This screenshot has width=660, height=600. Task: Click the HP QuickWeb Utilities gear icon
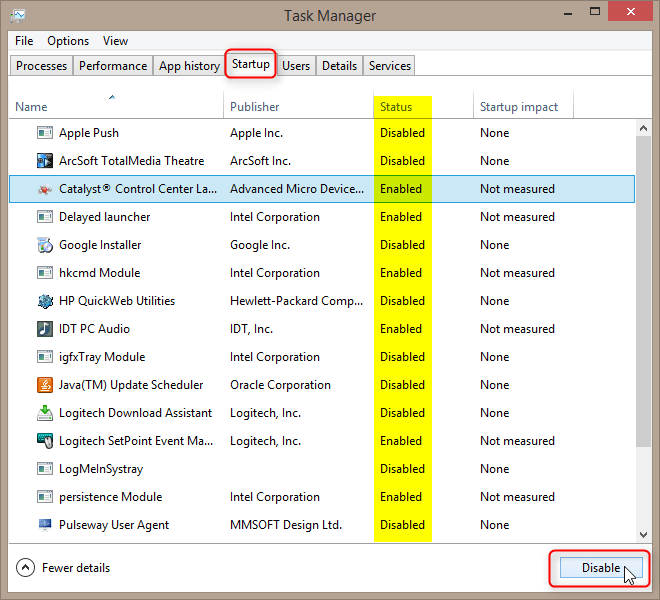point(45,301)
